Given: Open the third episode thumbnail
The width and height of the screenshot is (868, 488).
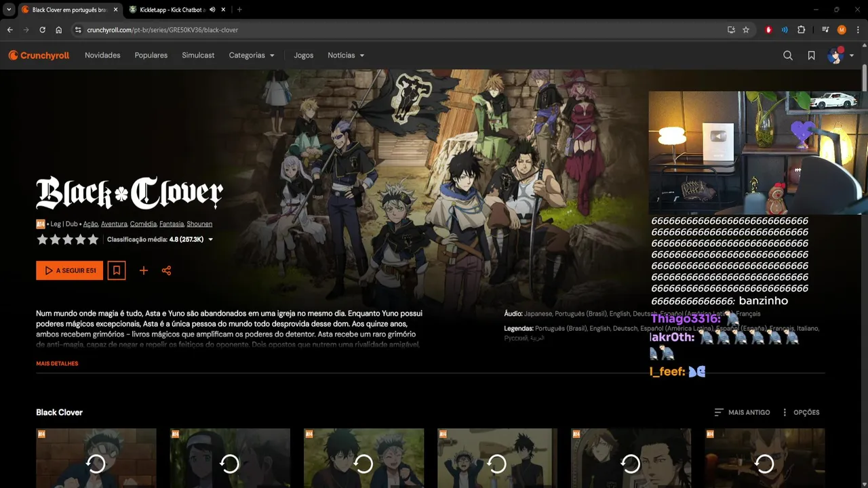Looking at the screenshot, I should coord(363,458).
